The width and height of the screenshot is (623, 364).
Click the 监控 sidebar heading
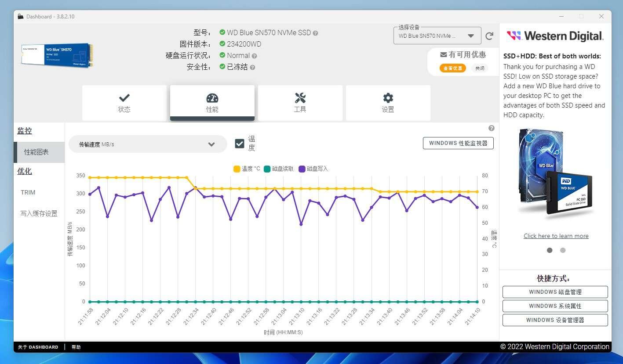tap(25, 131)
